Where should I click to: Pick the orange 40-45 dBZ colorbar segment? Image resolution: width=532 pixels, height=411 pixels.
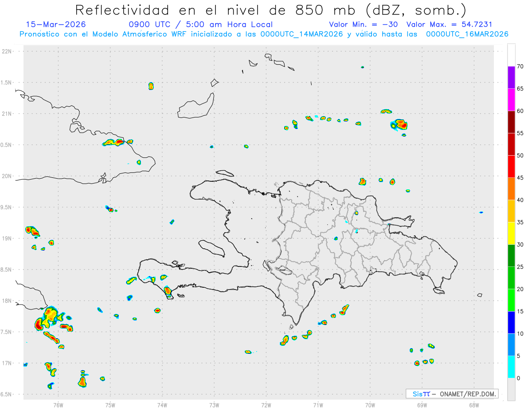click(511, 189)
